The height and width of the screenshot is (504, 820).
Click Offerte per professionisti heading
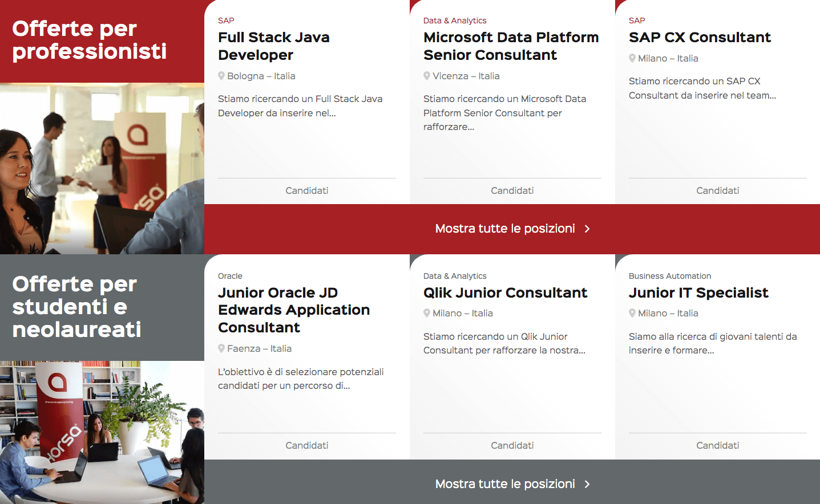pyautogui.click(x=90, y=40)
